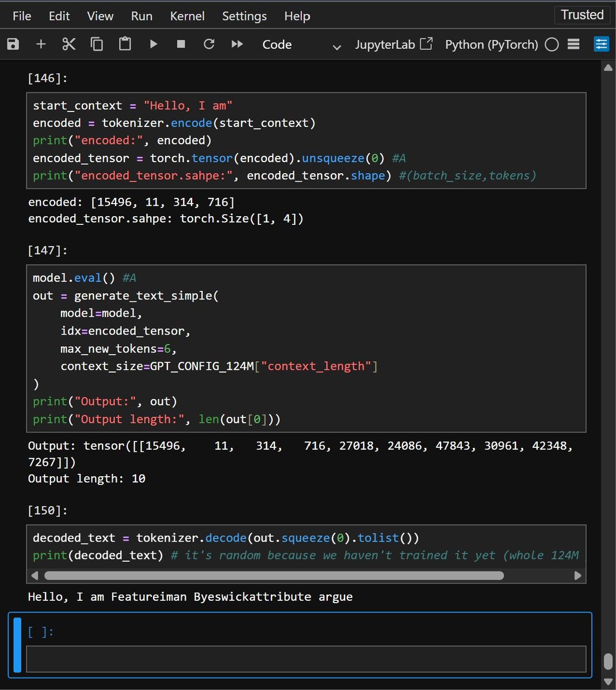Click into the empty code cell at bottom
Viewport: 616px width, 690px height.
pyautogui.click(x=306, y=659)
